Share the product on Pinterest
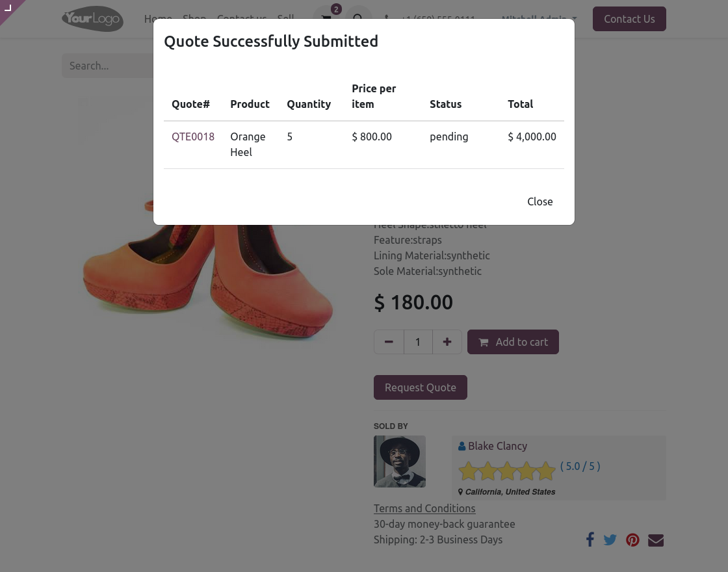The width and height of the screenshot is (728, 572). (632, 539)
